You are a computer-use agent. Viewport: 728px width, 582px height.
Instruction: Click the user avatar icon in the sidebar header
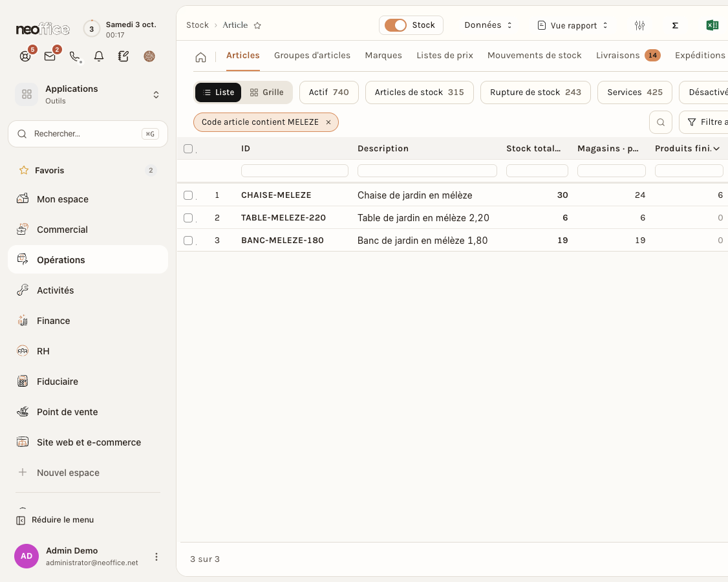pyautogui.click(x=149, y=56)
